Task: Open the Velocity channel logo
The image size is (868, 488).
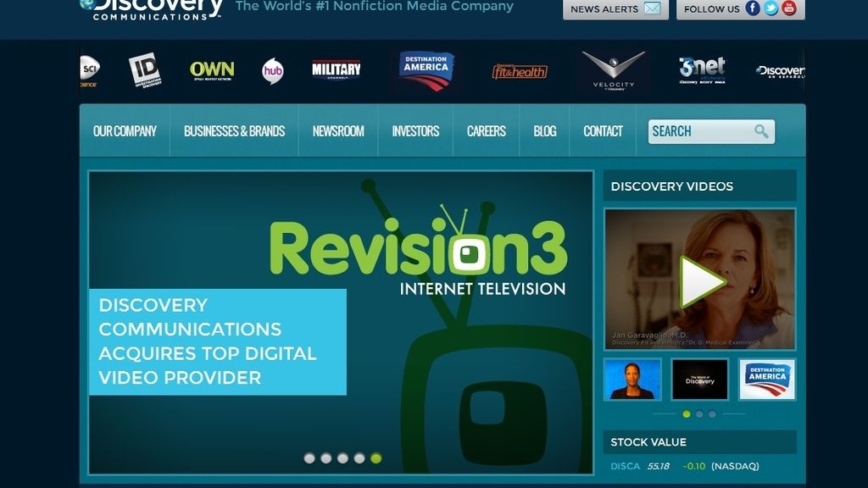Action: 614,71
